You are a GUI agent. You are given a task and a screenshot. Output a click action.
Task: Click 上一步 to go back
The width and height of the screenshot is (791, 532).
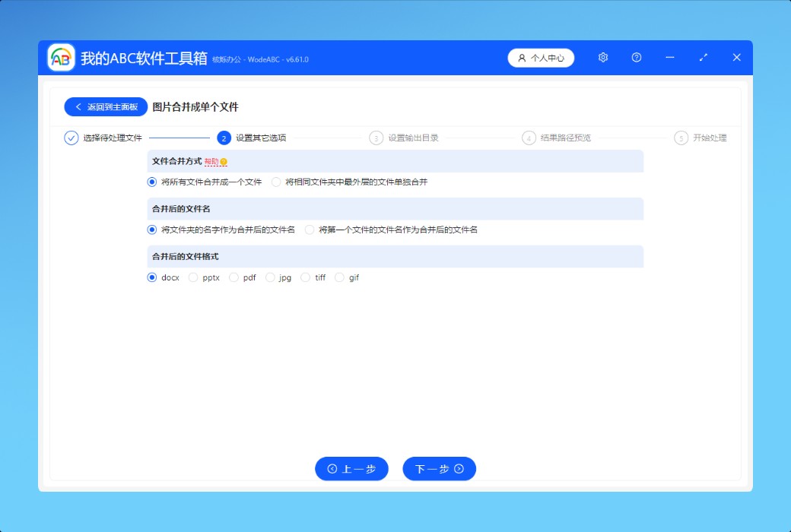point(351,469)
